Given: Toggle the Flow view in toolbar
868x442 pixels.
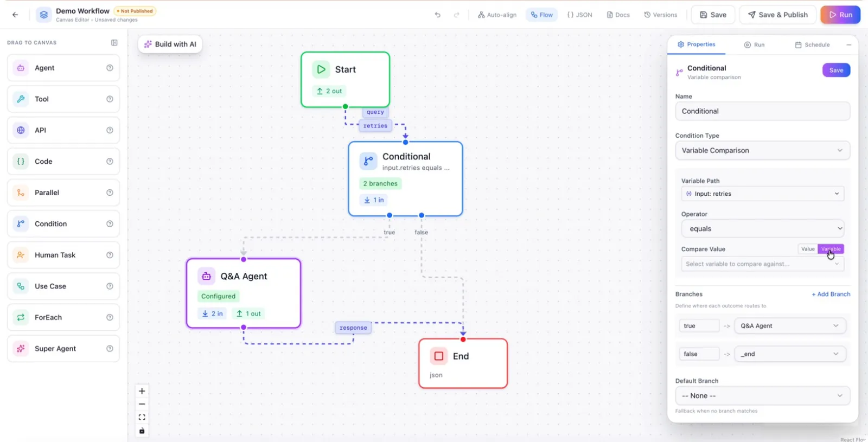Looking at the screenshot, I should tap(542, 15).
